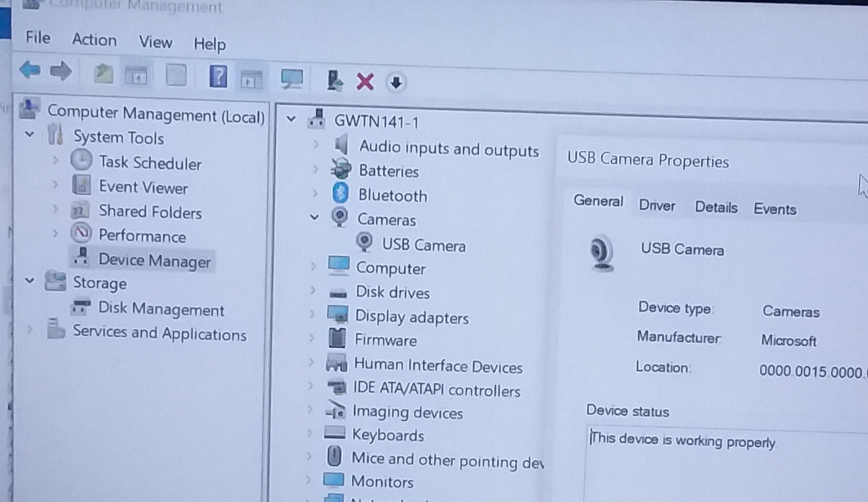Click the Shared Folders icon
This screenshot has width=868, height=502.
click(x=79, y=210)
